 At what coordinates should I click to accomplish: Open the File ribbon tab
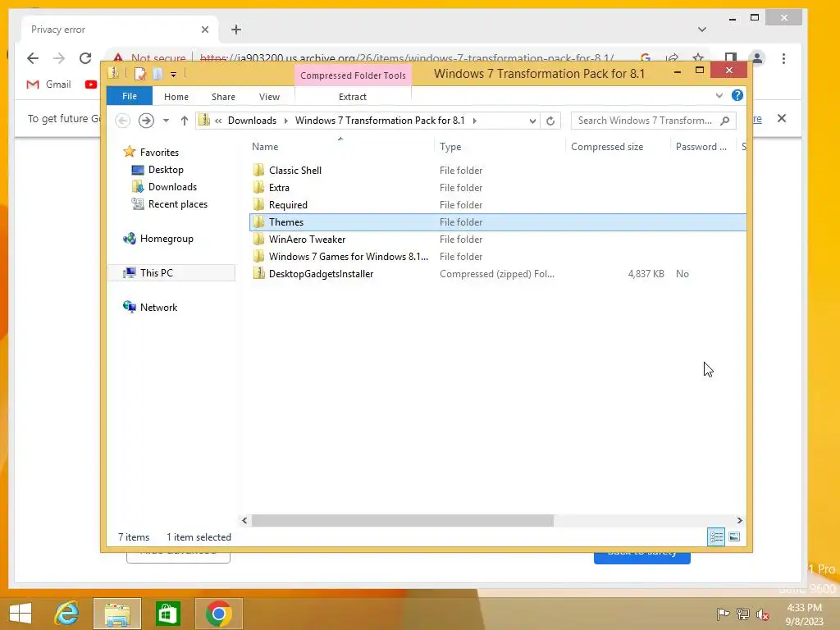(129, 96)
